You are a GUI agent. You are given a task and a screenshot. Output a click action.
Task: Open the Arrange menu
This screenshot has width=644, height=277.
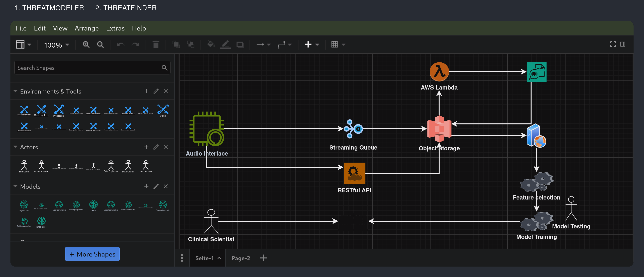[x=87, y=28]
